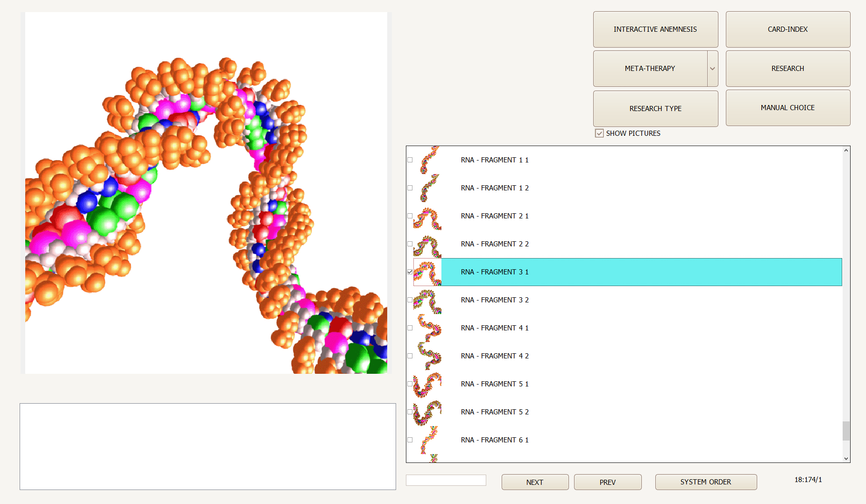866x504 pixels.
Task: Select the RNA - FRAGMENT 2 2 label
Action: tap(495, 244)
